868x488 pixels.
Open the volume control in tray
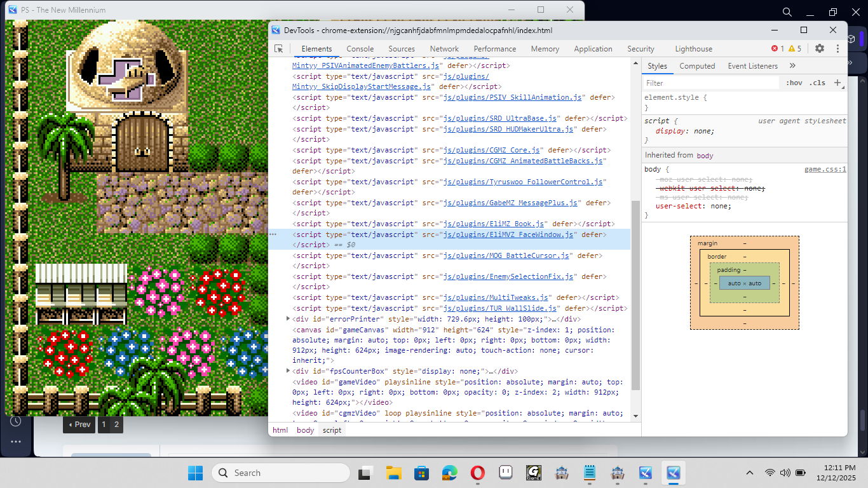pos(785,473)
